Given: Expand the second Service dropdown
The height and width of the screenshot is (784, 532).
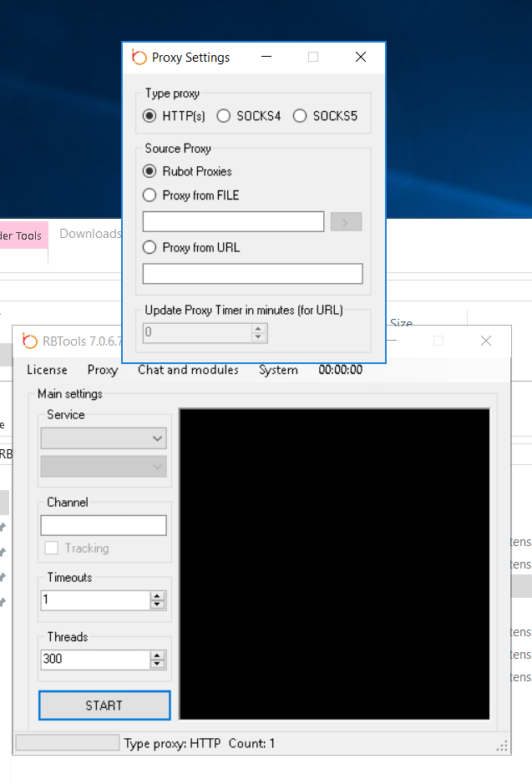Looking at the screenshot, I should coord(104,467).
